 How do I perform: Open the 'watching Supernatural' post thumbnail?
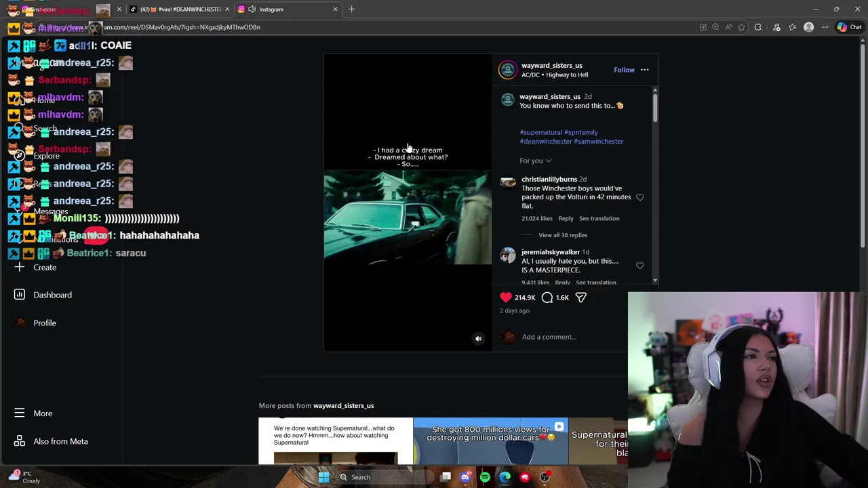point(336,441)
